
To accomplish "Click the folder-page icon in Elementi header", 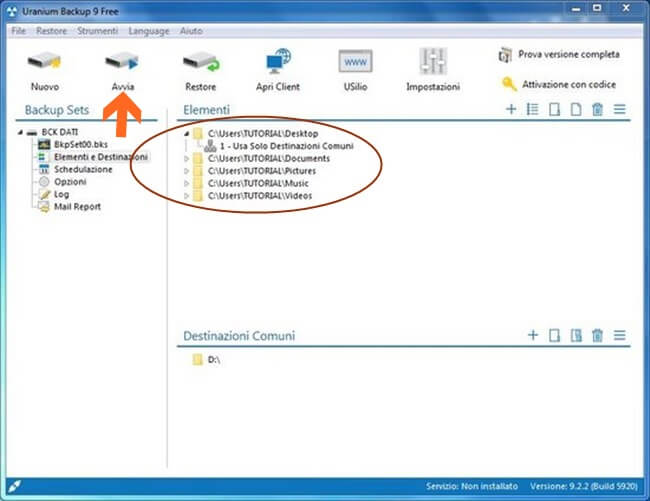I will click(554, 109).
